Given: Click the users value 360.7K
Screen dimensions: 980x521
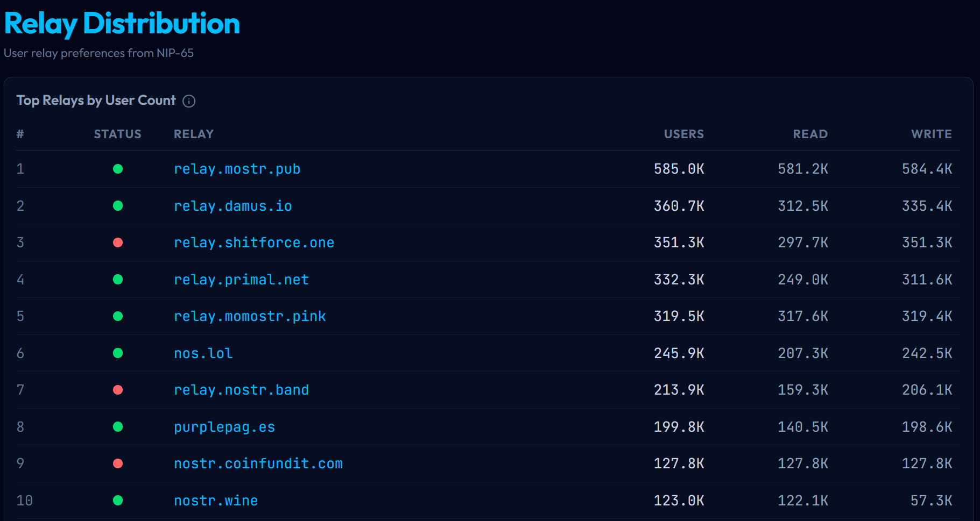Looking at the screenshot, I should click(x=679, y=206).
